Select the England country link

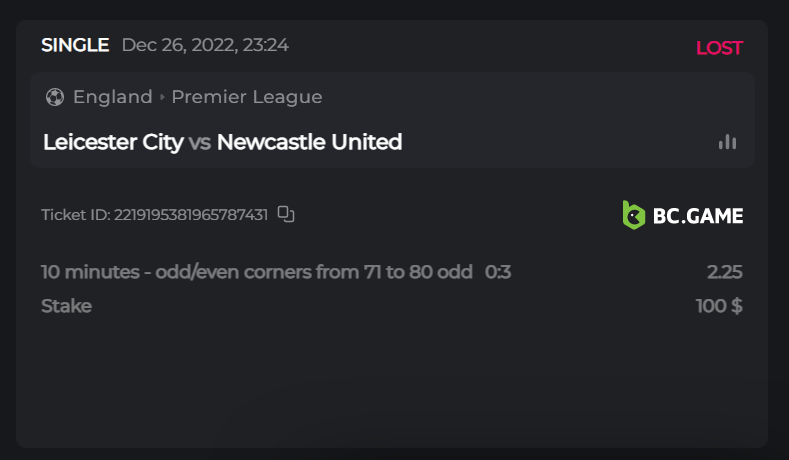click(x=112, y=97)
